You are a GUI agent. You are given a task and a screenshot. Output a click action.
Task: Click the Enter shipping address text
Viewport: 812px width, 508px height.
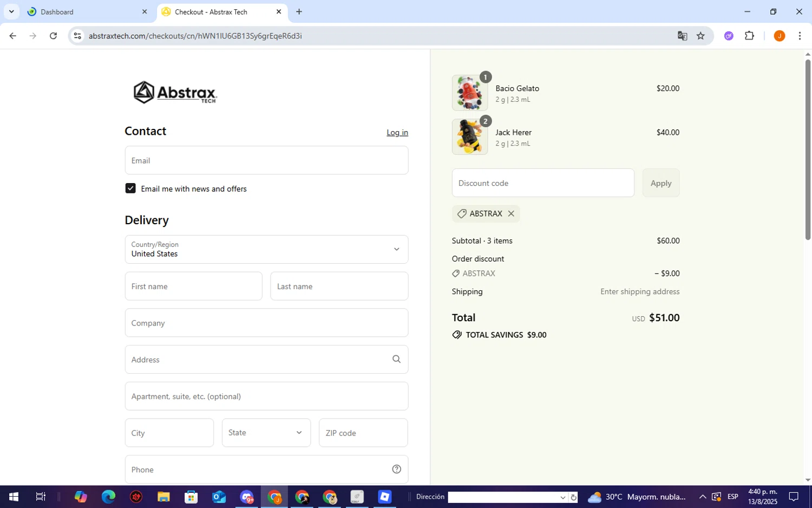click(640, 291)
